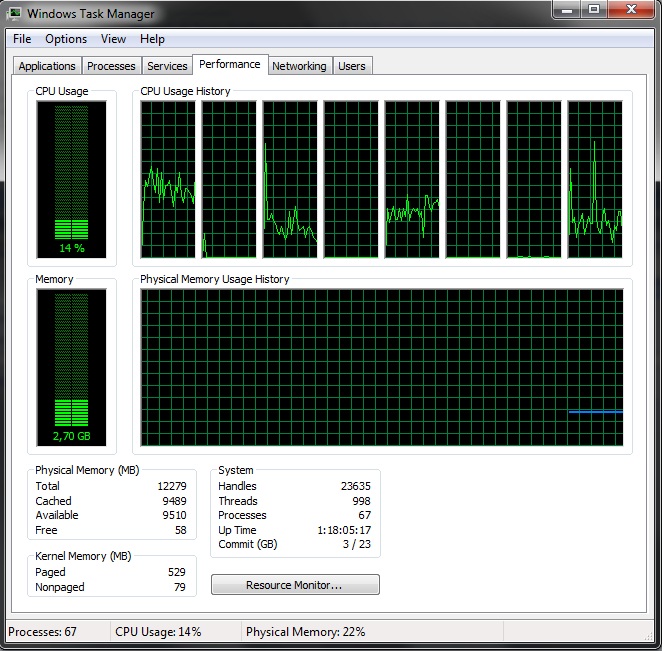Close the Task Manager window

pyautogui.click(x=631, y=9)
